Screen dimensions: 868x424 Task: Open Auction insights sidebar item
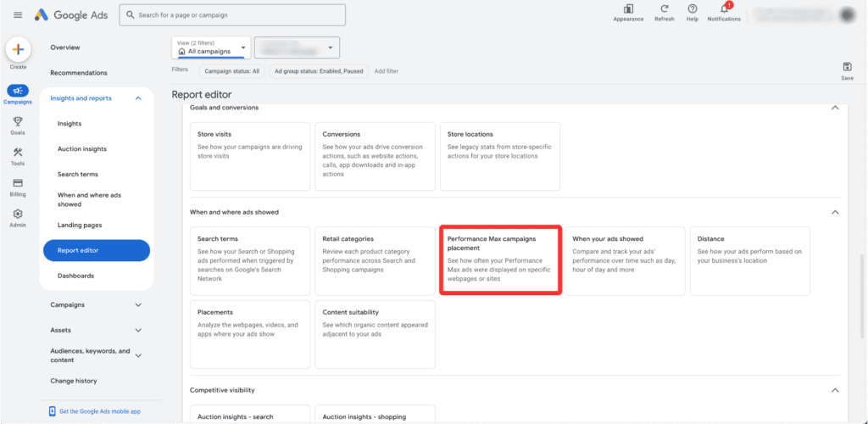[x=82, y=149]
